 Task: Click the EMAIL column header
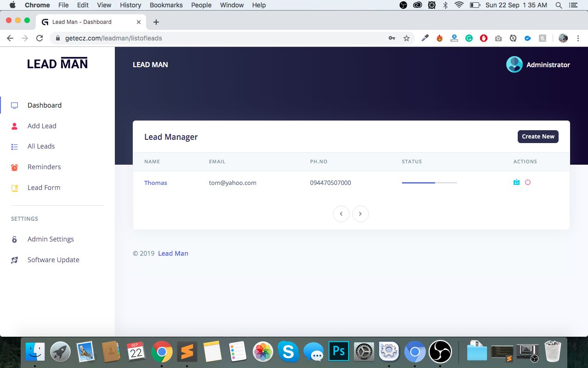pyautogui.click(x=217, y=162)
